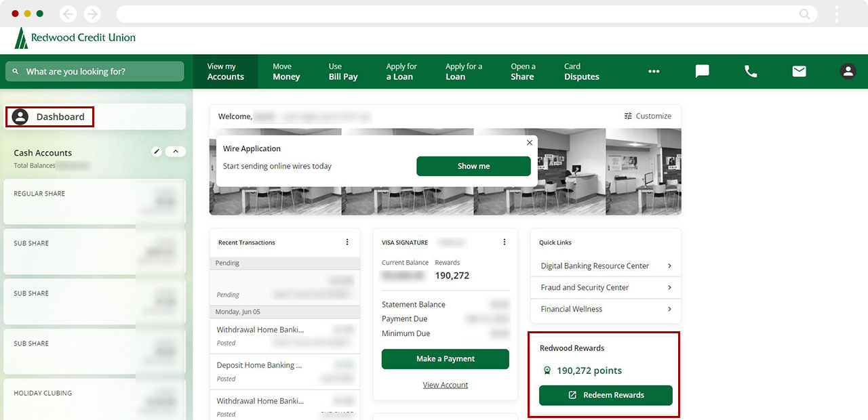Image resolution: width=868 pixels, height=420 pixels.
Task: Select the HOLIDAY CLUBING account card
Action: point(94,400)
